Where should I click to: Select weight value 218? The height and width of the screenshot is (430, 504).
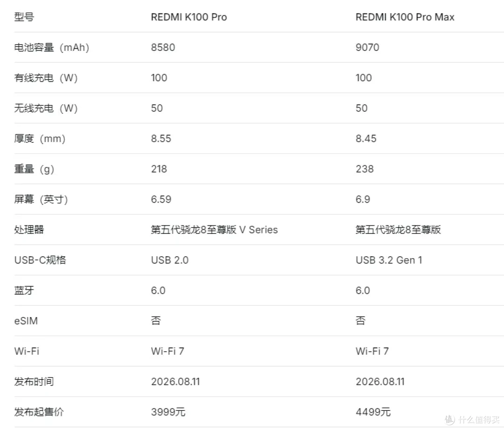point(159,169)
